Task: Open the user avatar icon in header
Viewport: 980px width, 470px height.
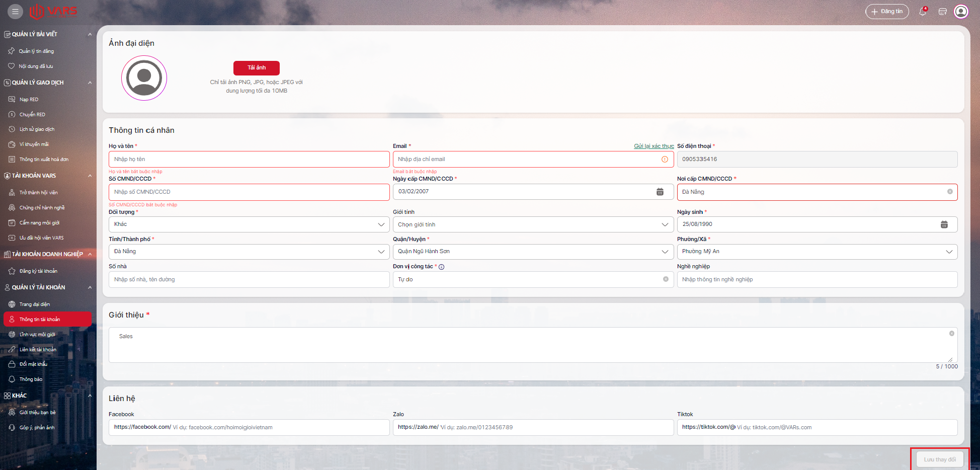Action: 961,11
